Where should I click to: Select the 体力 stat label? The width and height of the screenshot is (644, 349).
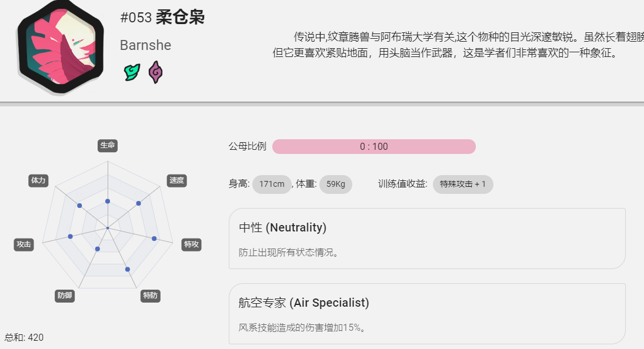click(x=38, y=180)
